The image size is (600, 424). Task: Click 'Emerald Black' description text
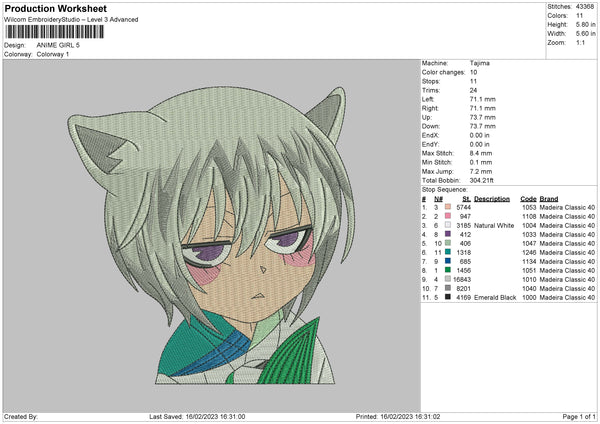(x=495, y=297)
